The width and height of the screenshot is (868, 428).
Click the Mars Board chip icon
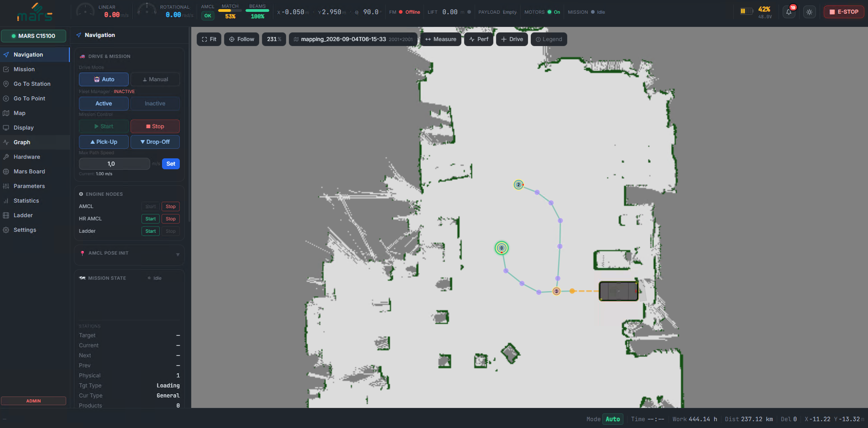[6, 172]
